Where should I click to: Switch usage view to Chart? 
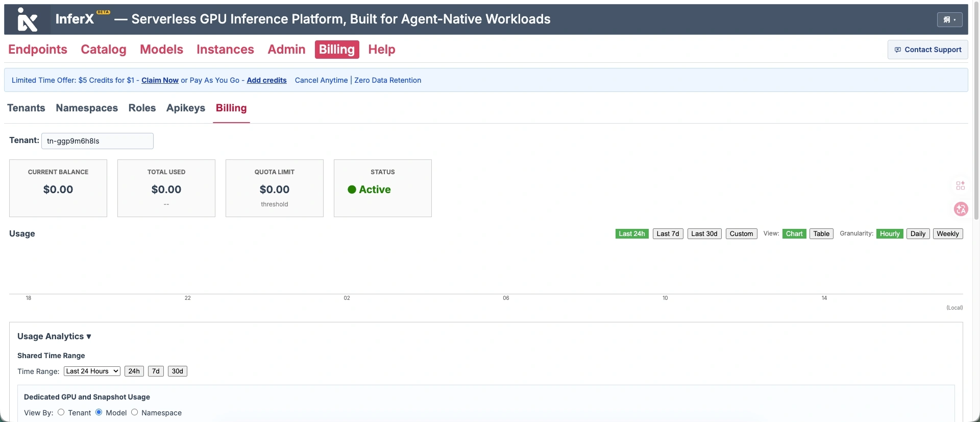pos(794,234)
